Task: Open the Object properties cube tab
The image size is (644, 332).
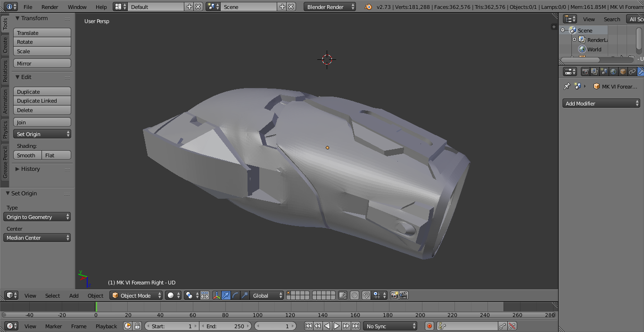Action: tap(623, 72)
